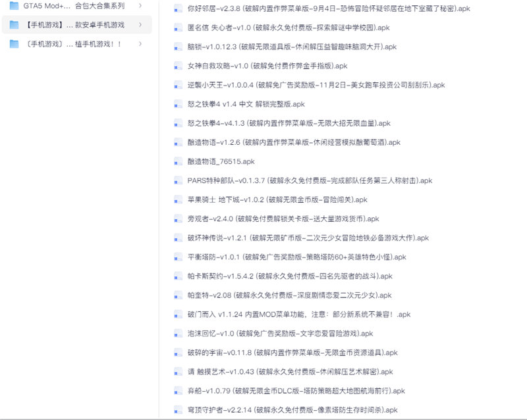
Task: Select file PARS特种部队-v0.1.3.7
Action: pyautogui.click(x=310, y=181)
